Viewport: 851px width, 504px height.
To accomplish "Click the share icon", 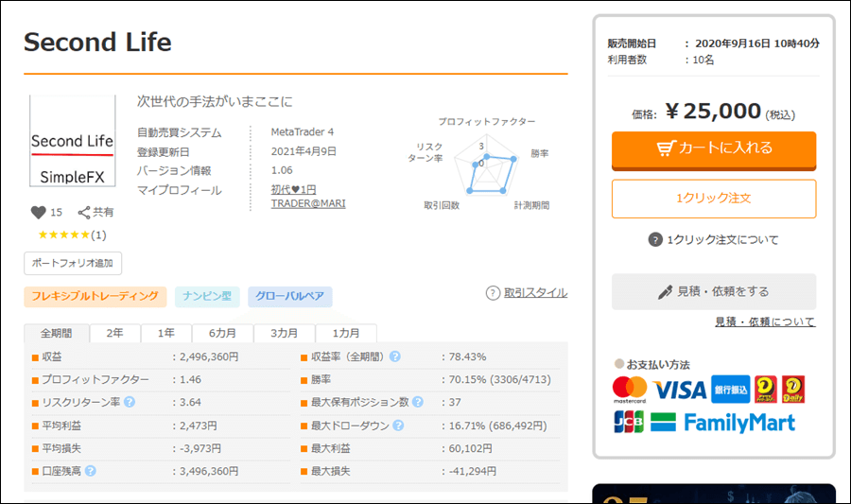I will pos(84,213).
